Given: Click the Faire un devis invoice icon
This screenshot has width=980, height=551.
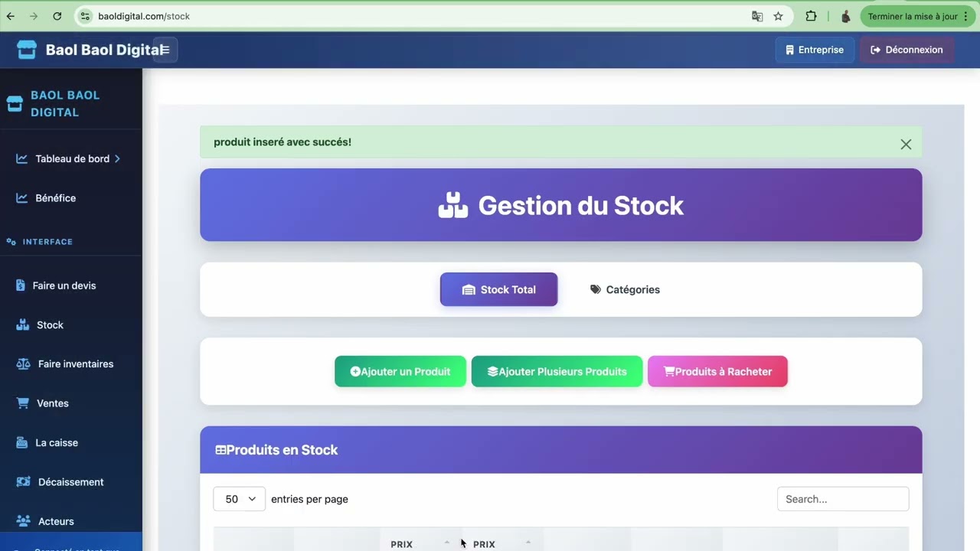Looking at the screenshot, I should click(x=21, y=285).
